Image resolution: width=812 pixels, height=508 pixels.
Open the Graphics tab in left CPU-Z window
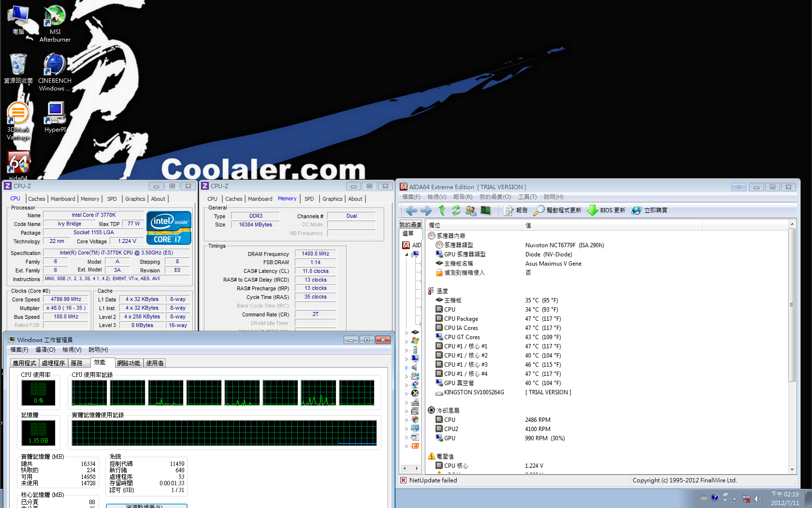tap(135, 199)
